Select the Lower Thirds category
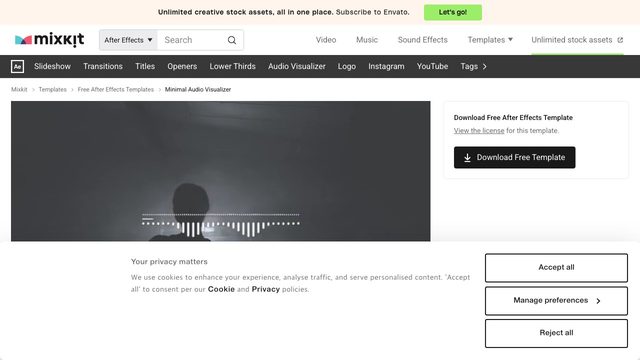The image size is (640, 360). (232, 67)
